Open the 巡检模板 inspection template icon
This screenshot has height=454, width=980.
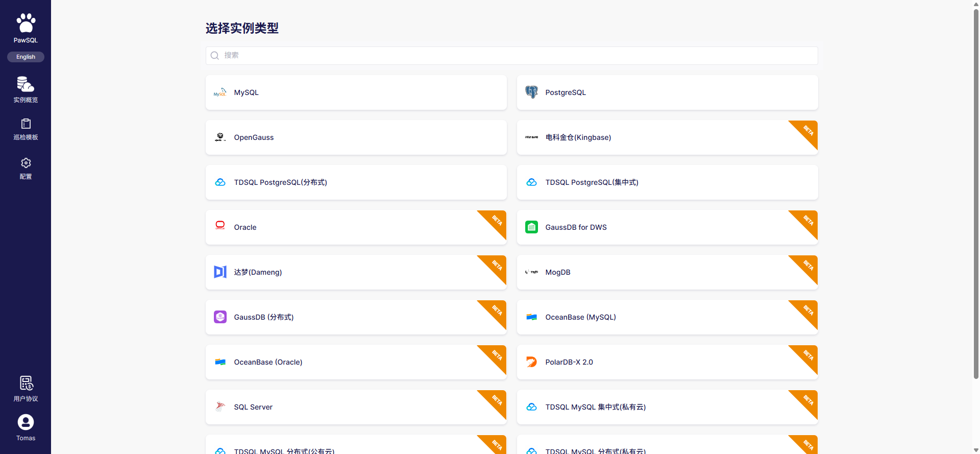pos(26,124)
